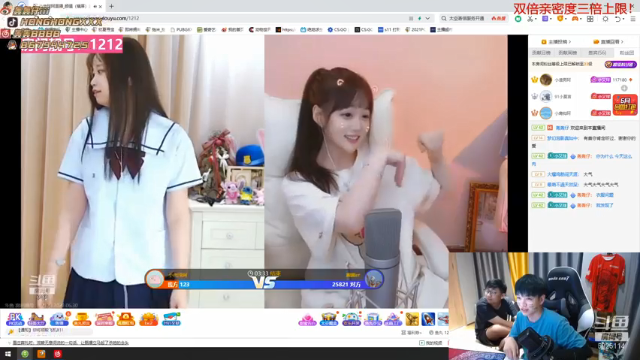The width and height of the screenshot is (640, 360).
Task: Click the orange crown activity icon
Action: tap(148, 319)
